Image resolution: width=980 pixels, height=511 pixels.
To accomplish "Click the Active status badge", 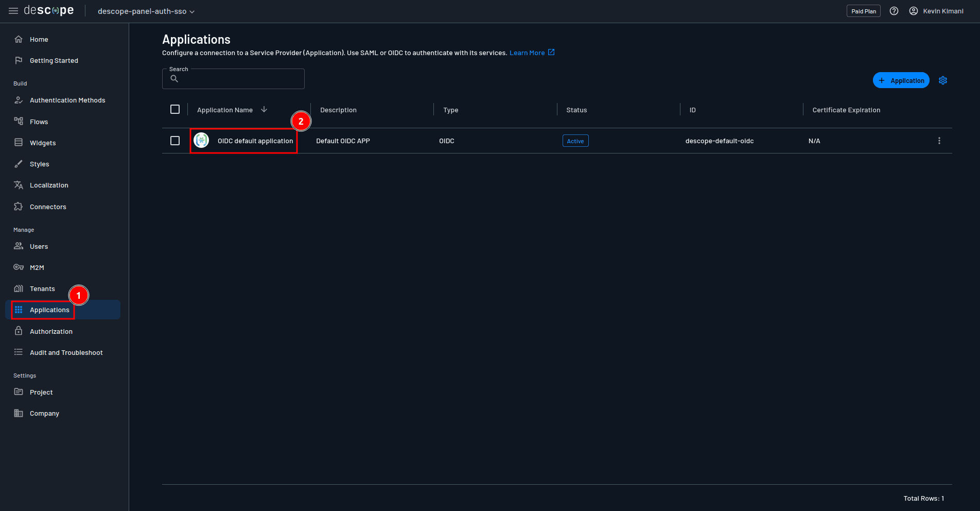I will [575, 140].
